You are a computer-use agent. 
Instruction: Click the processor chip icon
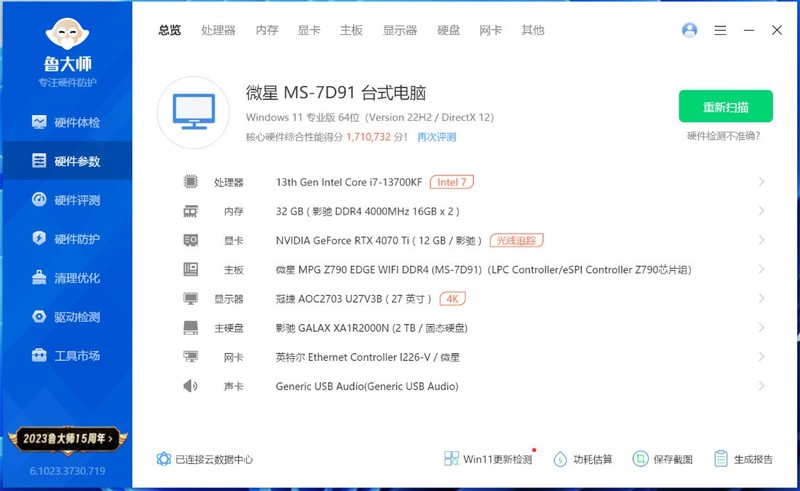pyautogui.click(x=190, y=181)
